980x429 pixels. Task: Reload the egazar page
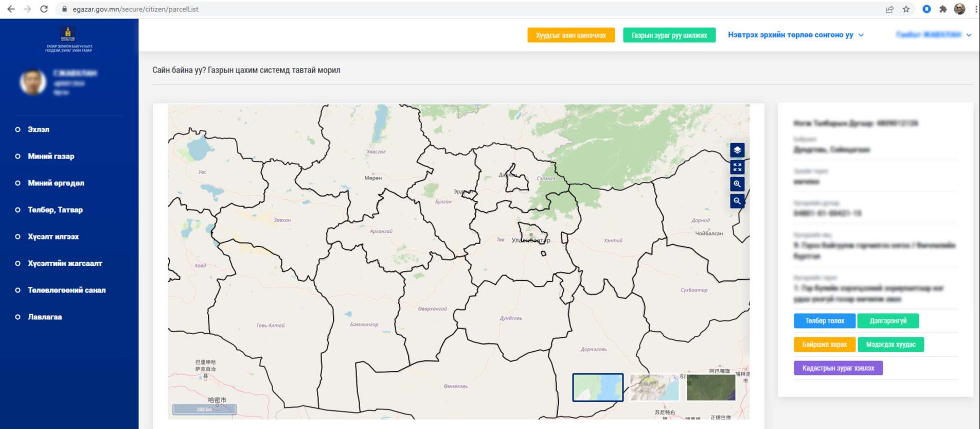click(x=44, y=9)
